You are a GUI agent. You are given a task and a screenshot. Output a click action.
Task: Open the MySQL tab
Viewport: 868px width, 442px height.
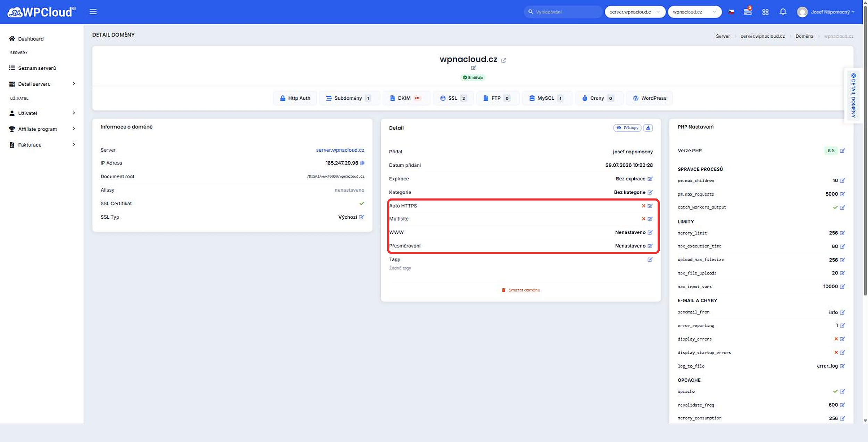coord(547,98)
